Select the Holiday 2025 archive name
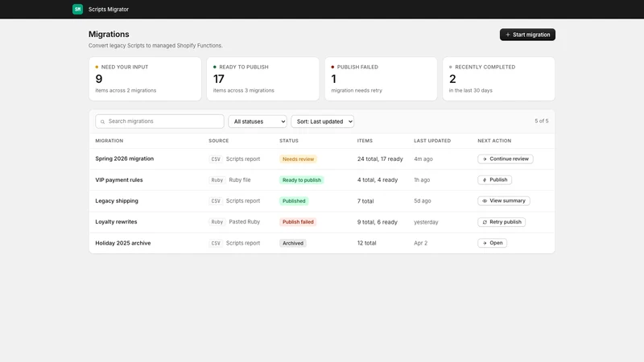Screen dimensions: 644x362 (x=123, y=243)
